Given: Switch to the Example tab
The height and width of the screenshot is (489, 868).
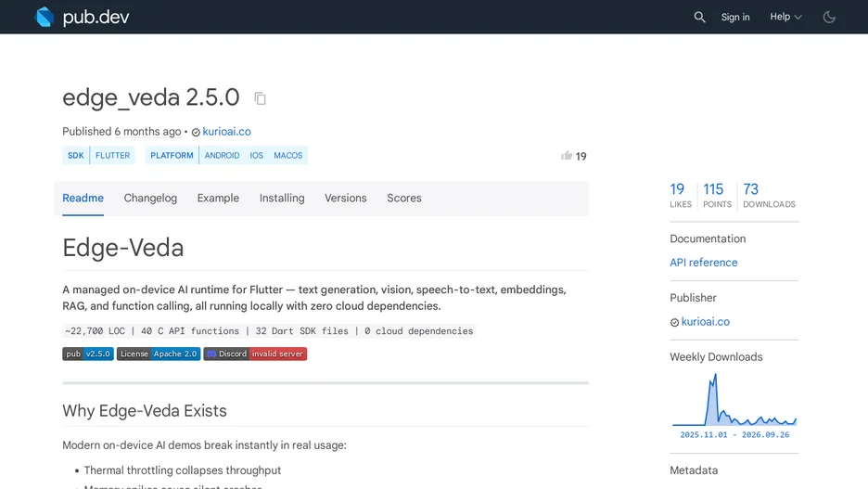Looking at the screenshot, I should pyautogui.click(x=218, y=199).
